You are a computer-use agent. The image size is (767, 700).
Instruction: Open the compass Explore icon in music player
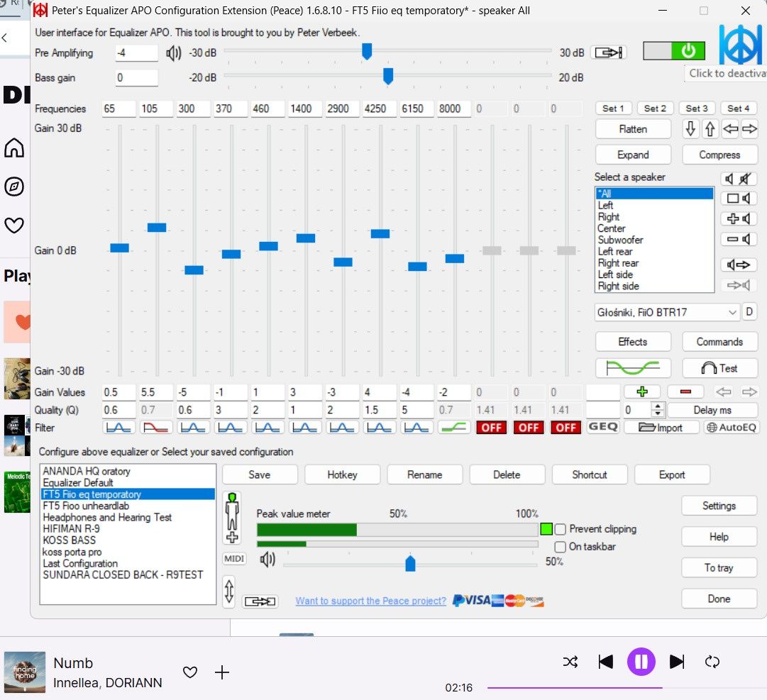point(14,187)
